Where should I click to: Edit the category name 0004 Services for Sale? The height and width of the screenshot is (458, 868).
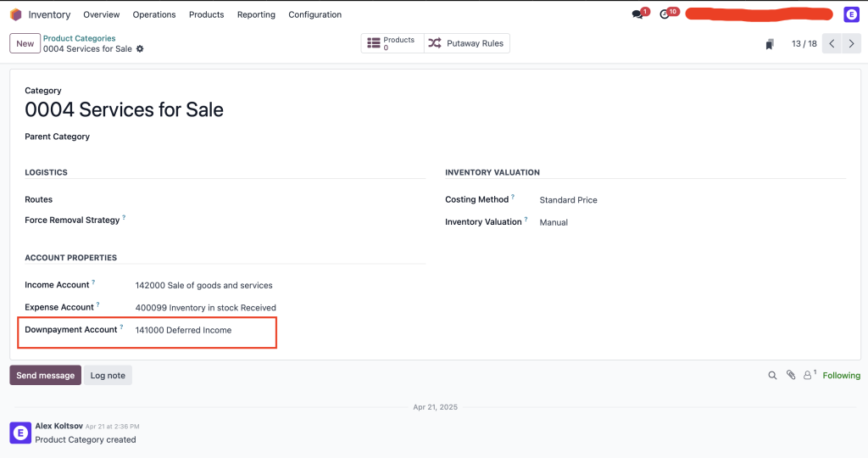tap(124, 109)
